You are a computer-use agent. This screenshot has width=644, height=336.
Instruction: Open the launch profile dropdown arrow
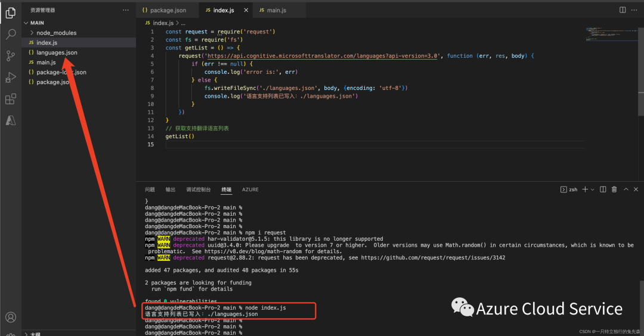coord(592,189)
